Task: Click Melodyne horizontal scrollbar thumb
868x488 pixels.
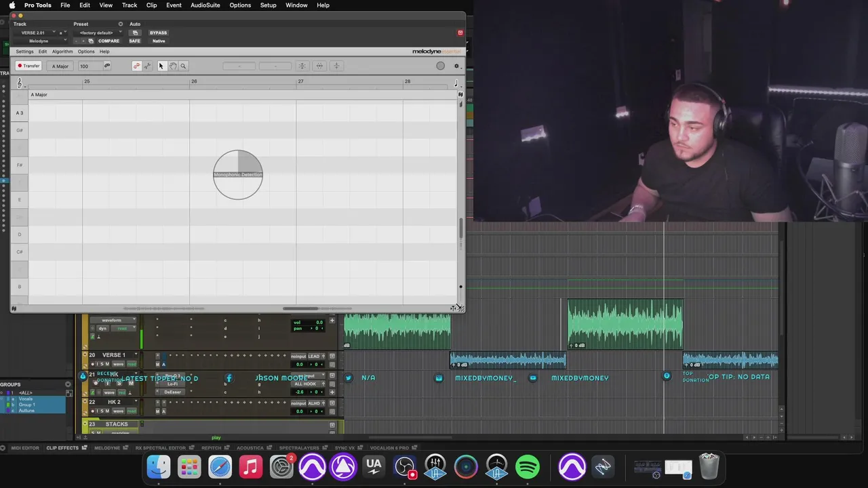Action: pyautogui.click(x=300, y=308)
